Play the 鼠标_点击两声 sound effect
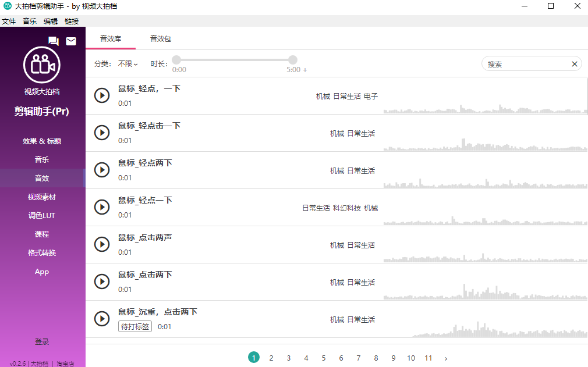This screenshot has width=588, height=367. 102,244
